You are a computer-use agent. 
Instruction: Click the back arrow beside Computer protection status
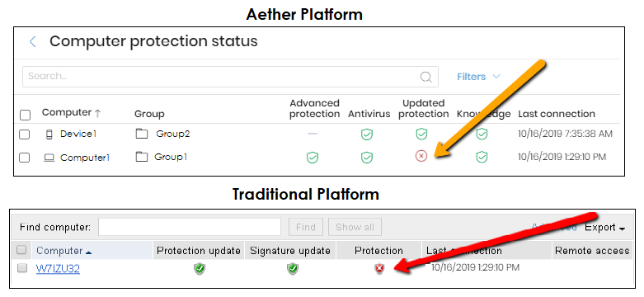33,41
